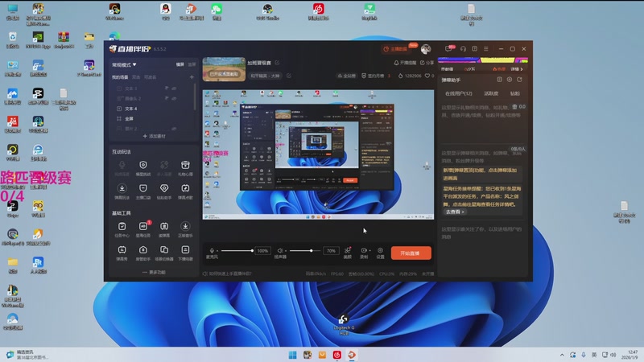Select 文本 4 source row
Viewport: 644px width, 362px height.
click(153, 109)
